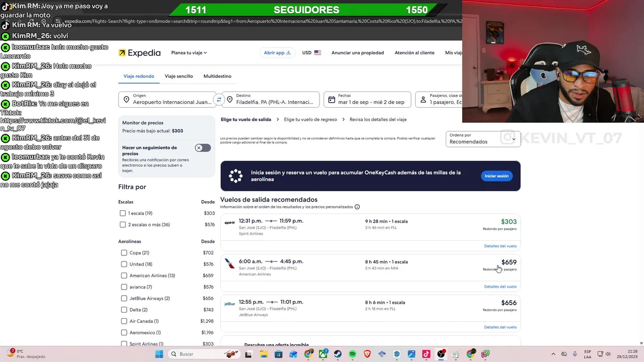644x362 pixels.
Task: Click the ESP LAA language indicator
Action: click(x=588, y=354)
